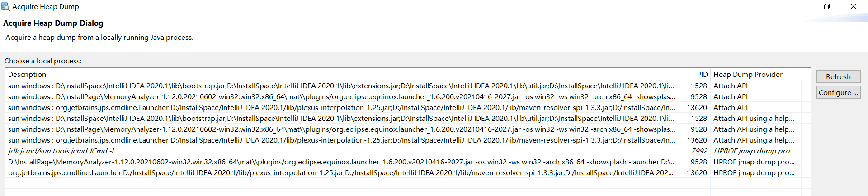The image size is (868, 196).
Task: Open the Configure... provider settings
Action: 838,92
